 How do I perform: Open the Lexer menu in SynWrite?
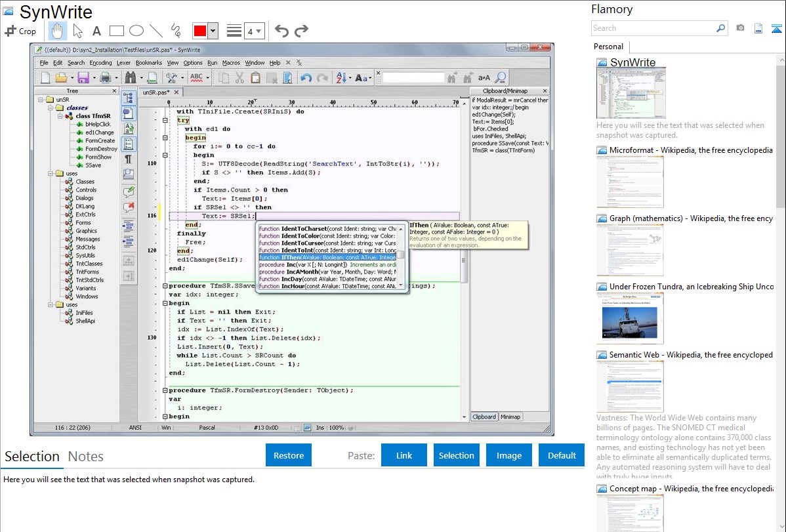coord(123,63)
